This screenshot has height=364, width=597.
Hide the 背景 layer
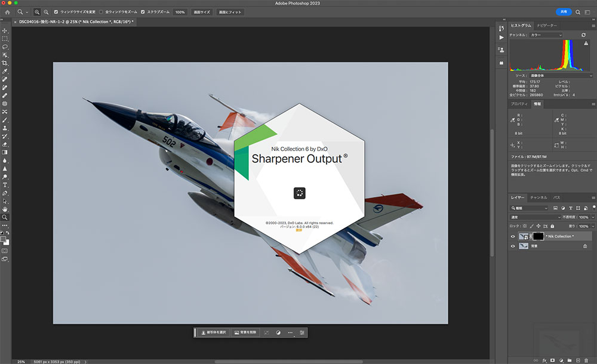[x=512, y=246]
